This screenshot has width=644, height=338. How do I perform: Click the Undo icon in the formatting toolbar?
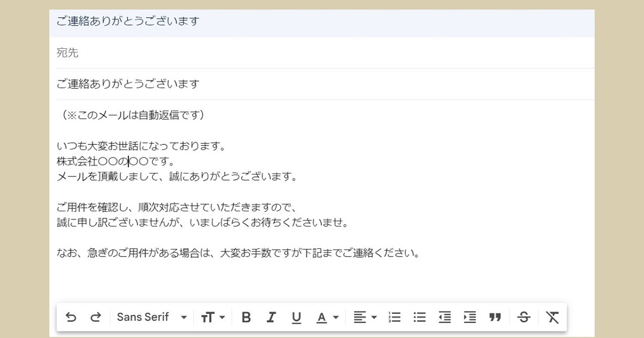[x=71, y=317]
